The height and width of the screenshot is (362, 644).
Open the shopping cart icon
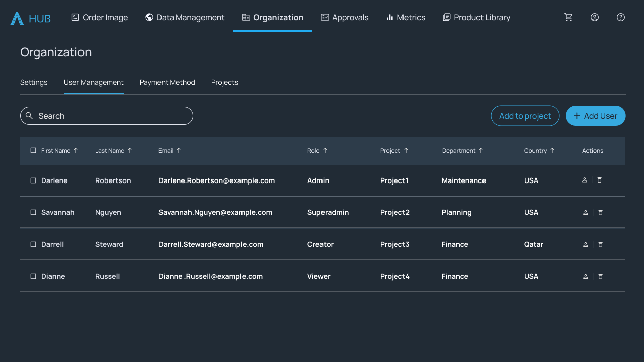[568, 17]
